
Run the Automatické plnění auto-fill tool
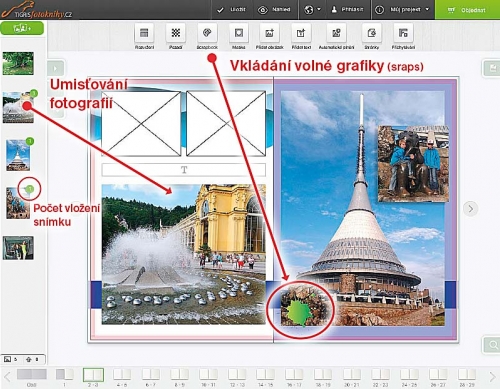coord(336,33)
